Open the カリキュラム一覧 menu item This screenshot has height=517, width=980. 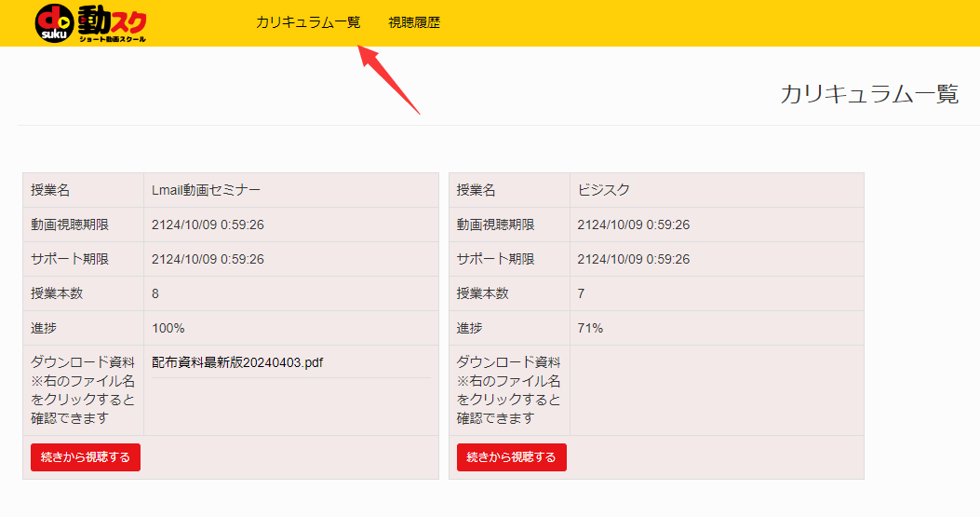(308, 22)
